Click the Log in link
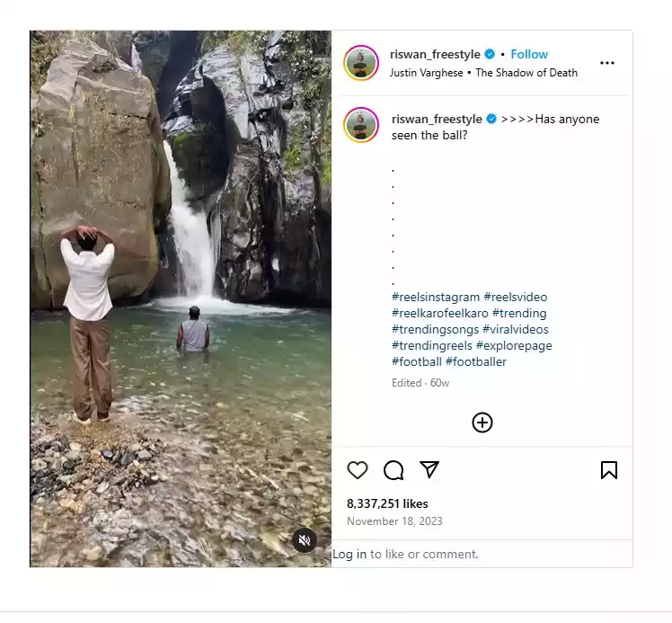The image size is (672, 623). (x=349, y=554)
